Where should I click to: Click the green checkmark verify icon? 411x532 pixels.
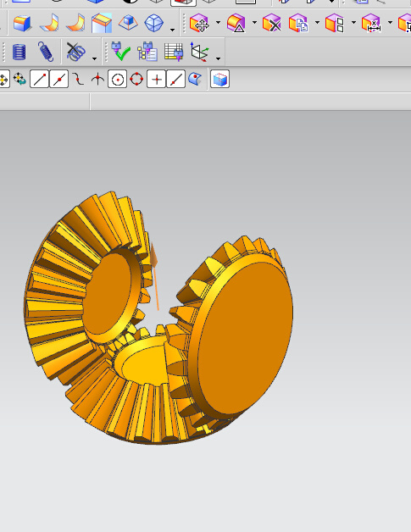coord(120,52)
